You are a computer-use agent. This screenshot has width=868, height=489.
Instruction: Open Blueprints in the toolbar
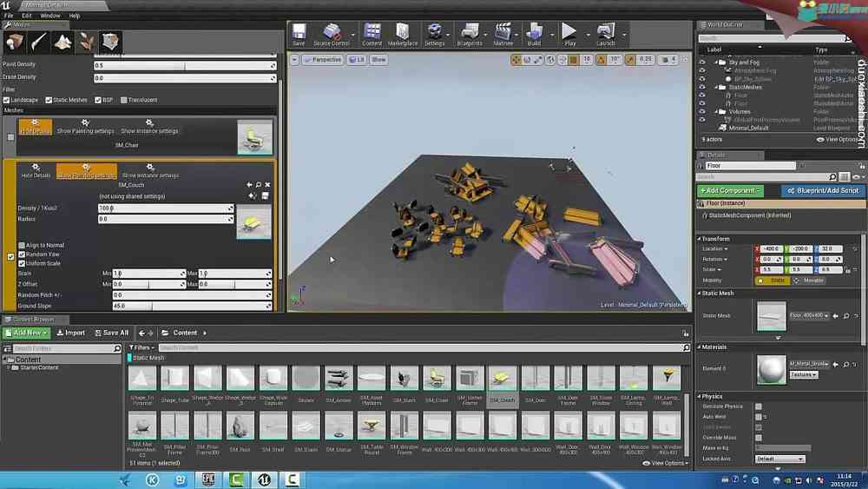click(x=470, y=35)
